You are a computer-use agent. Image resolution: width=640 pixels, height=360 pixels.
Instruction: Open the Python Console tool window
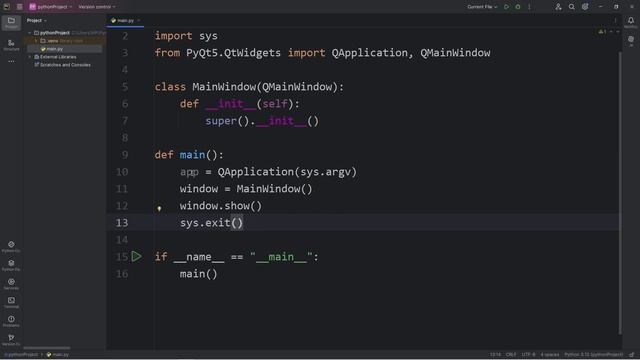coord(11,247)
